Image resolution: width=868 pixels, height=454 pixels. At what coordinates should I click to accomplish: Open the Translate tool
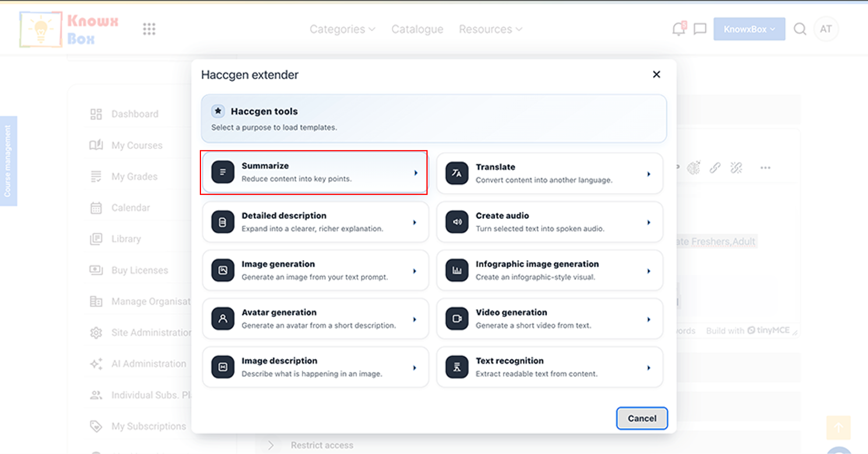[549, 173]
